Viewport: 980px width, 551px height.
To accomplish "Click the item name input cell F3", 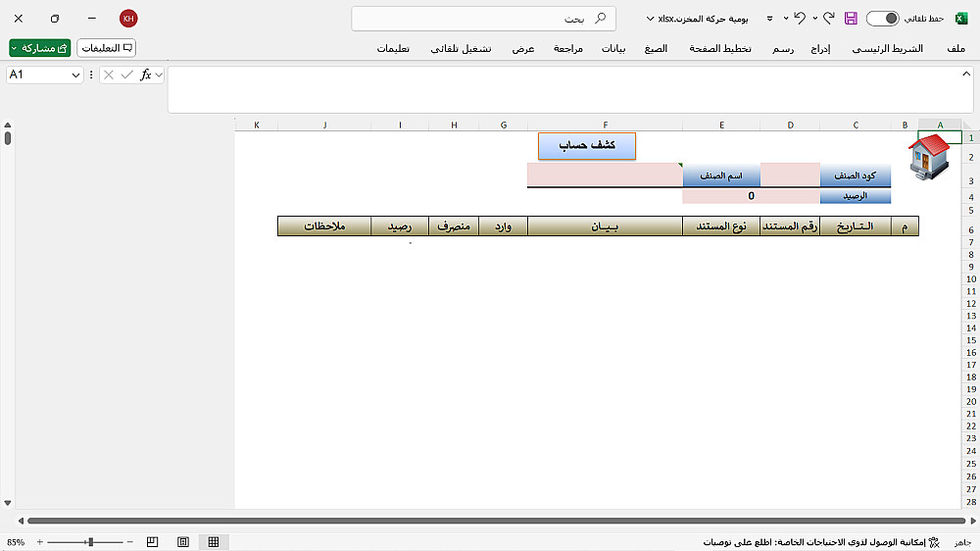I will click(x=605, y=175).
